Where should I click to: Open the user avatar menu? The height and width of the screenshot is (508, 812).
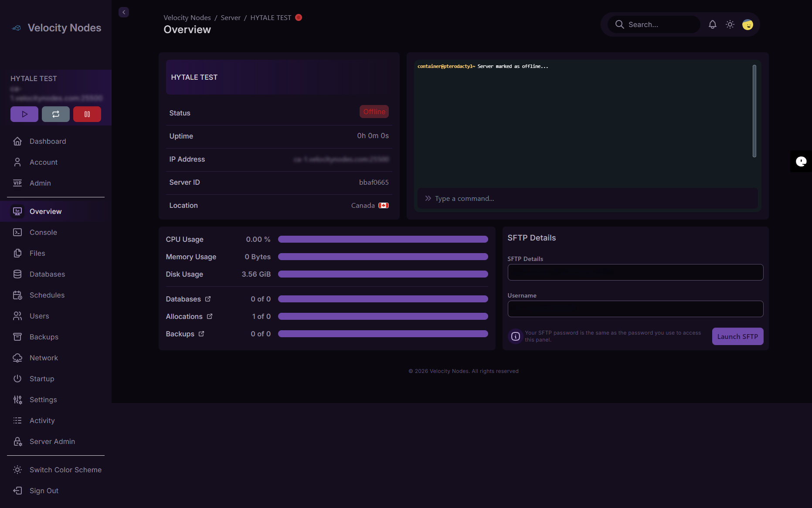pos(747,24)
